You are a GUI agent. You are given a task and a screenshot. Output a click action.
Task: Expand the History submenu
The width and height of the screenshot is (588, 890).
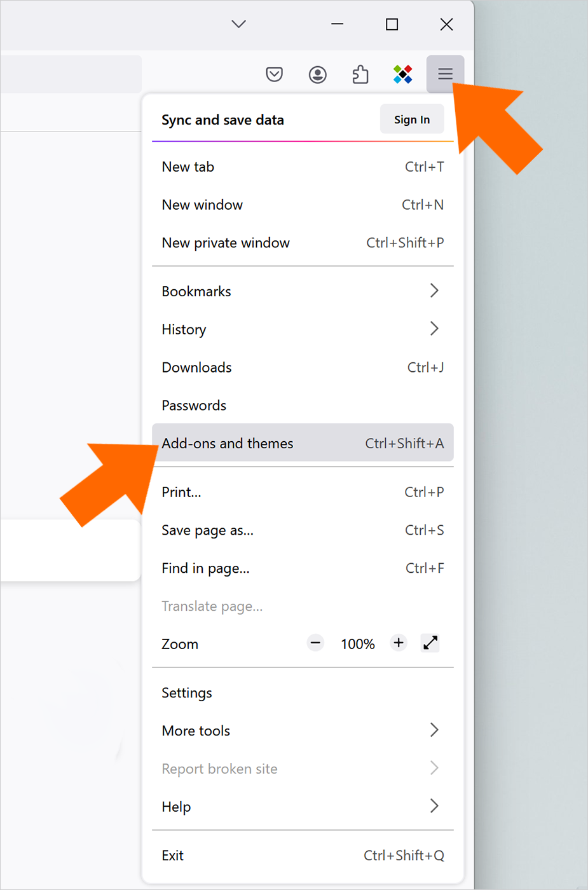pyautogui.click(x=303, y=329)
